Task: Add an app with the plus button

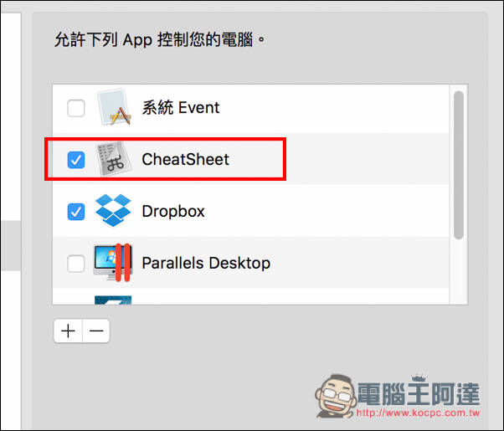Action: [x=68, y=331]
